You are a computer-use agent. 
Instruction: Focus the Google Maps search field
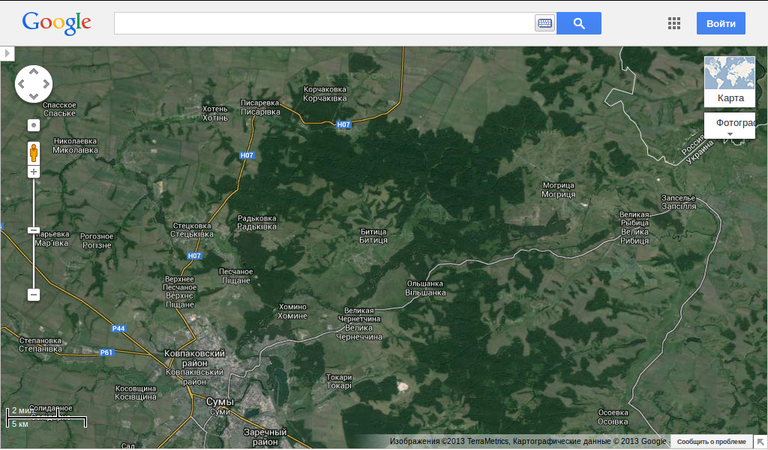tap(324, 23)
